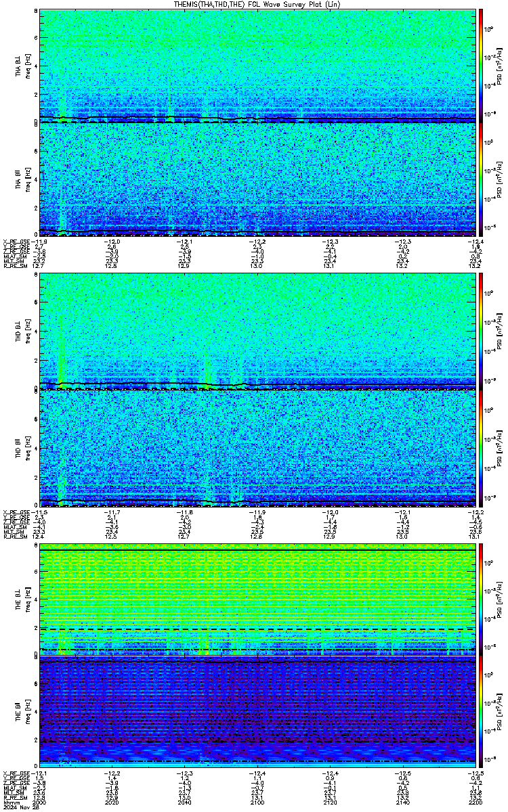508x812 pixels.
Task: Click the 2020 time tick label
Action: 112,803
